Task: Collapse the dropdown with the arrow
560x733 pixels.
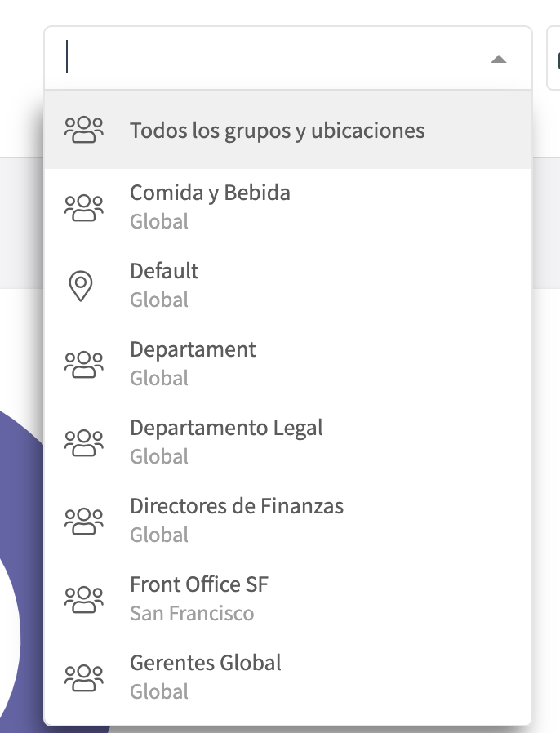Action: point(499,59)
